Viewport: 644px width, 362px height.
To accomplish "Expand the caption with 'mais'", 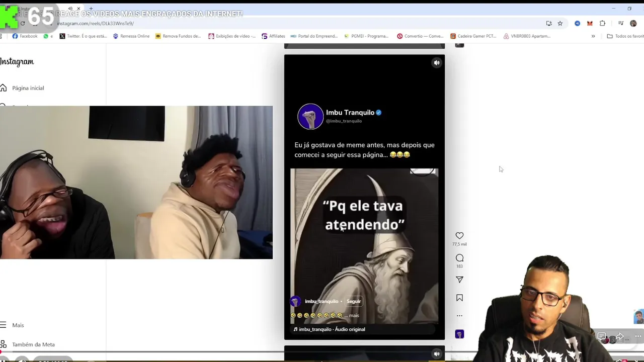I will [x=354, y=315].
